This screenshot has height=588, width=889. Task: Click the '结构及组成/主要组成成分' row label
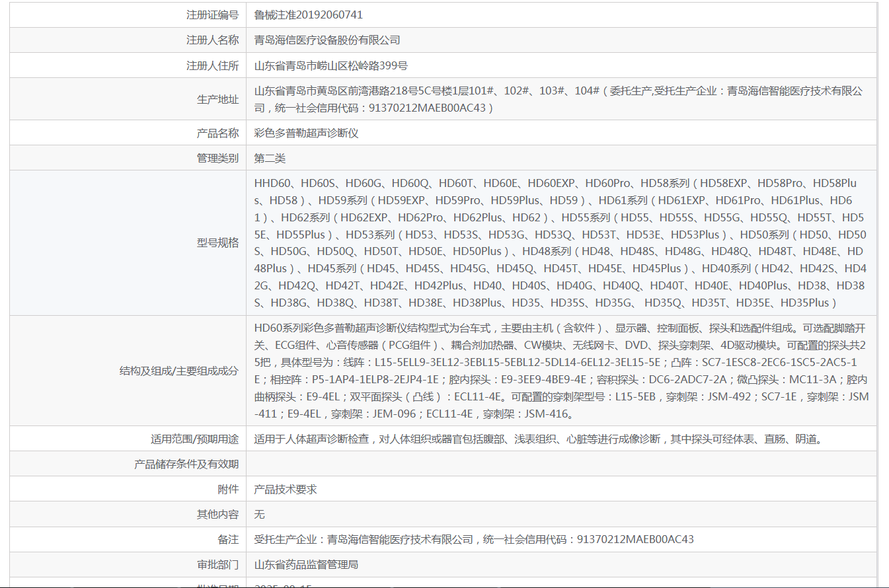pos(178,371)
